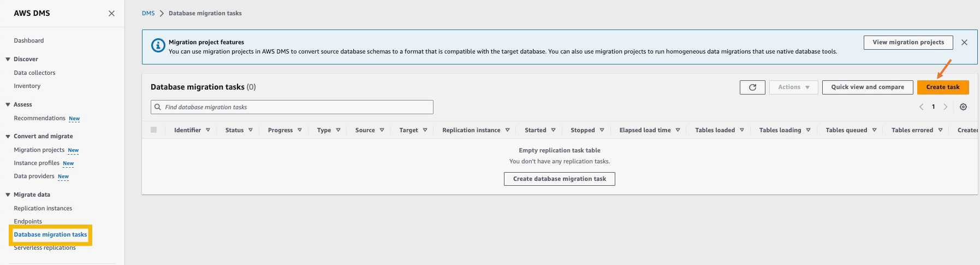Image resolution: width=980 pixels, height=265 pixels.
Task: Sort by Elapsed load time arrow
Action: [x=678, y=130]
